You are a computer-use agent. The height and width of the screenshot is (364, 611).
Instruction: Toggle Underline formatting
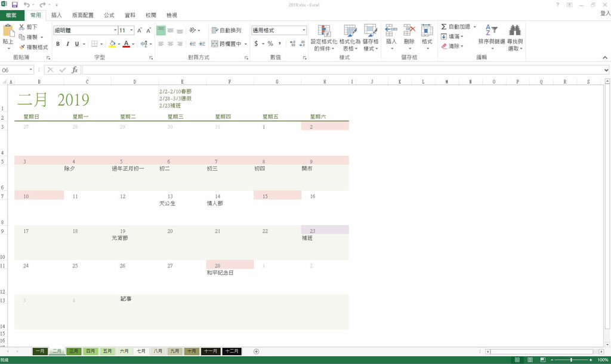pos(77,44)
